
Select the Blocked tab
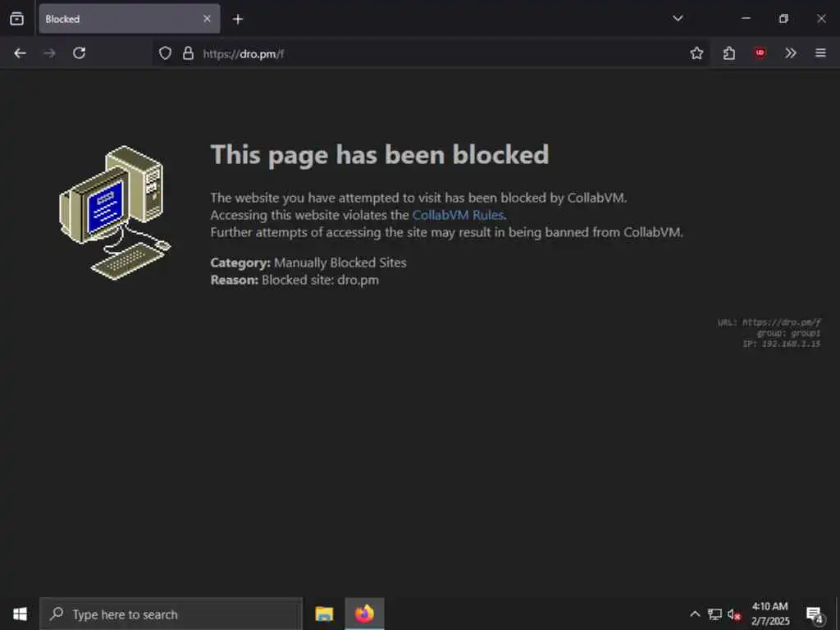[129, 19]
